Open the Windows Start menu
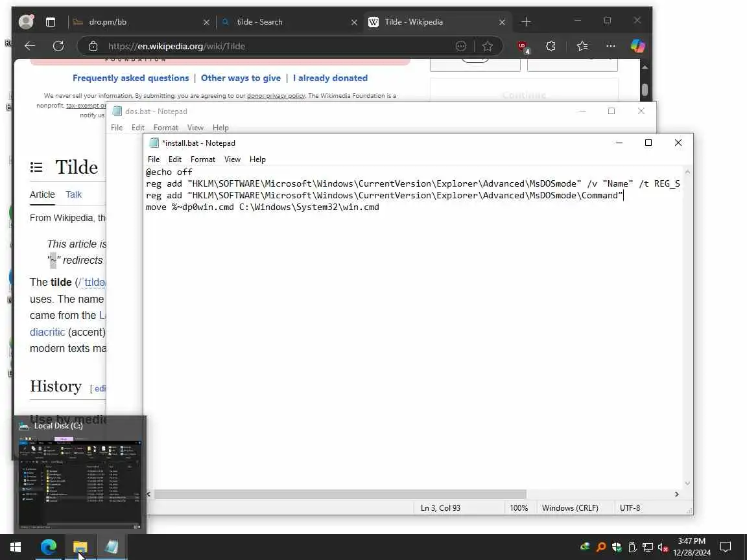Image resolution: width=747 pixels, height=560 pixels. (16, 547)
